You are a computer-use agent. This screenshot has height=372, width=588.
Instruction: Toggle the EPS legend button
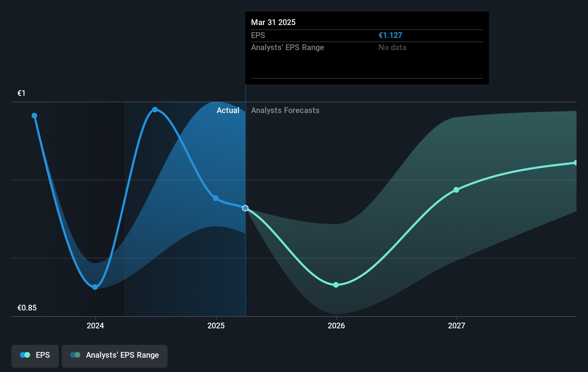click(35, 356)
